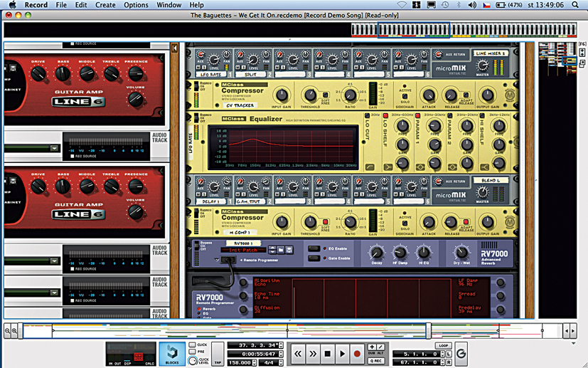Toggle Soft Knee on the M Comp 1 compressor
This screenshot has width=588, height=368.
tap(325, 222)
